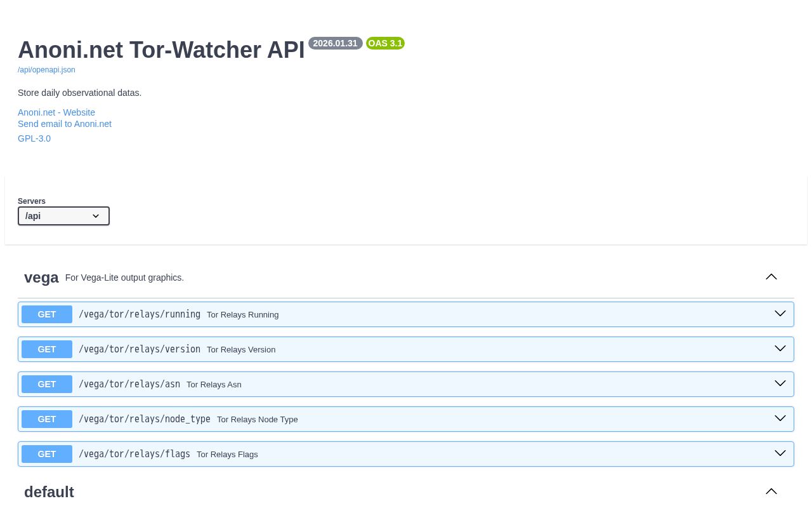
Task: Click the Tor Relays Asn summary text
Action: (214, 385)
